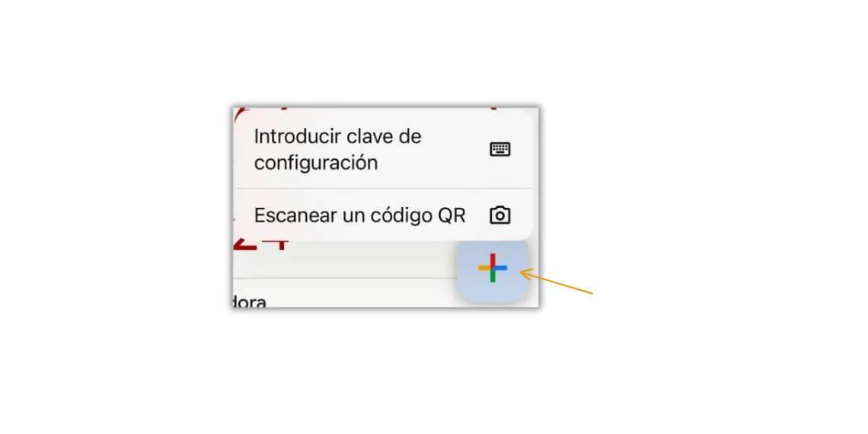Click the truncated 'dora' account label
The height and width of the screenshot is (434, 868).
point(249,302)
